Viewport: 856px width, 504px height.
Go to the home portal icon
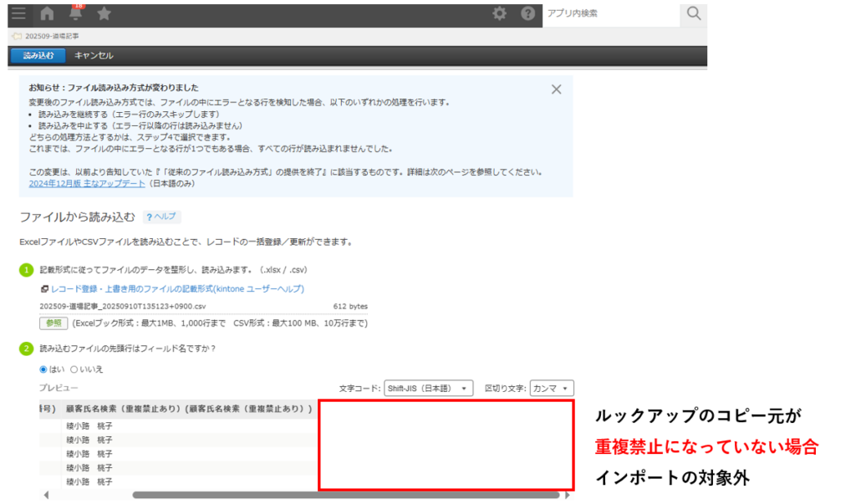[x=48, y=13]
